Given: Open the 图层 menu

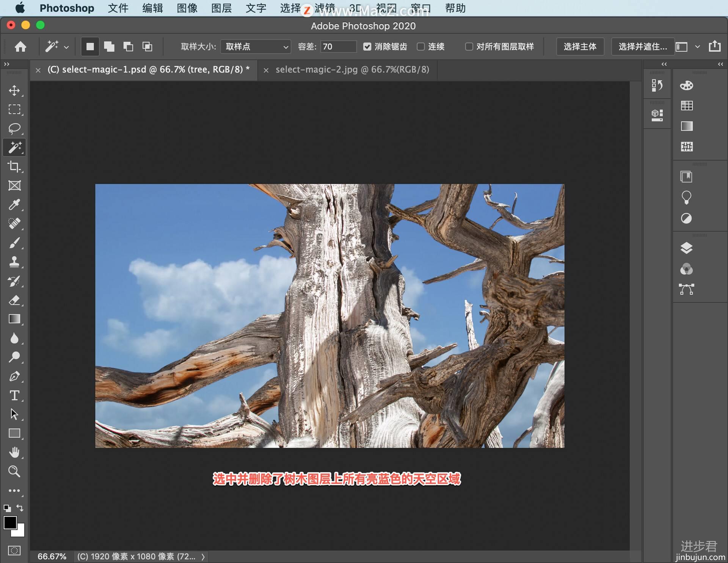Looking at the screenshot, I should (x=221, y=8).
